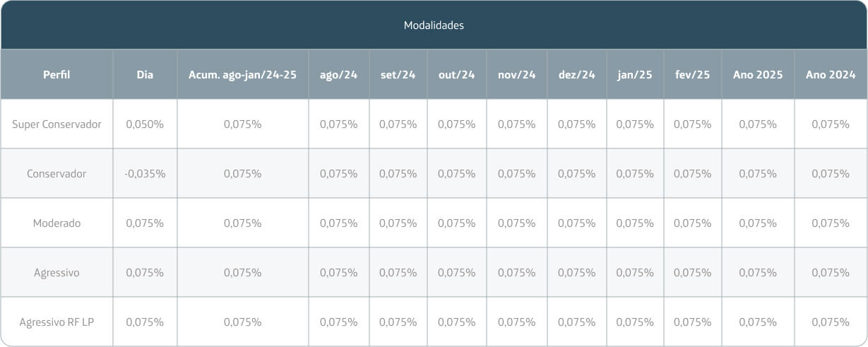This screenshot has width=868, height=347.
Task: Select the Acum. ago-jan/24-25 column header
Action: pos(242,74)
